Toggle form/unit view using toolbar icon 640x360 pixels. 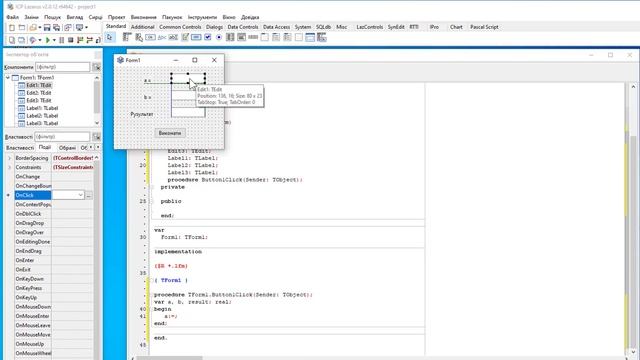click(x=67, y=27)
